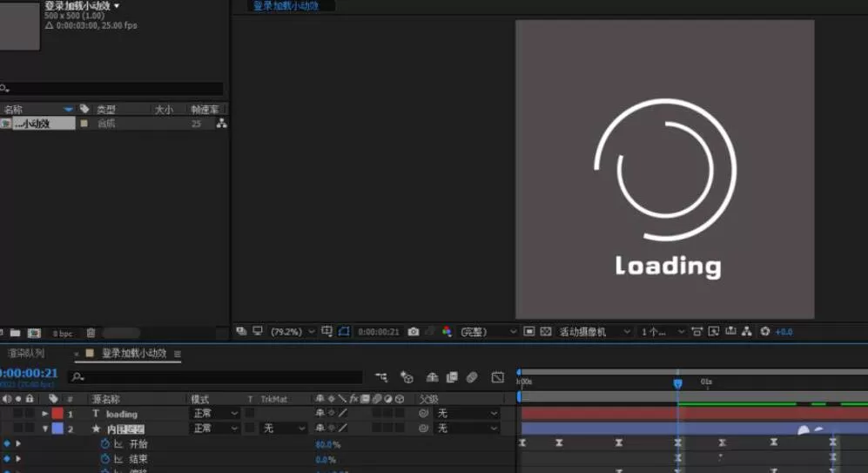Screen dimensions: 868x473
Task: Sort by the 名称 column header
Action: [x=14, y=109]
